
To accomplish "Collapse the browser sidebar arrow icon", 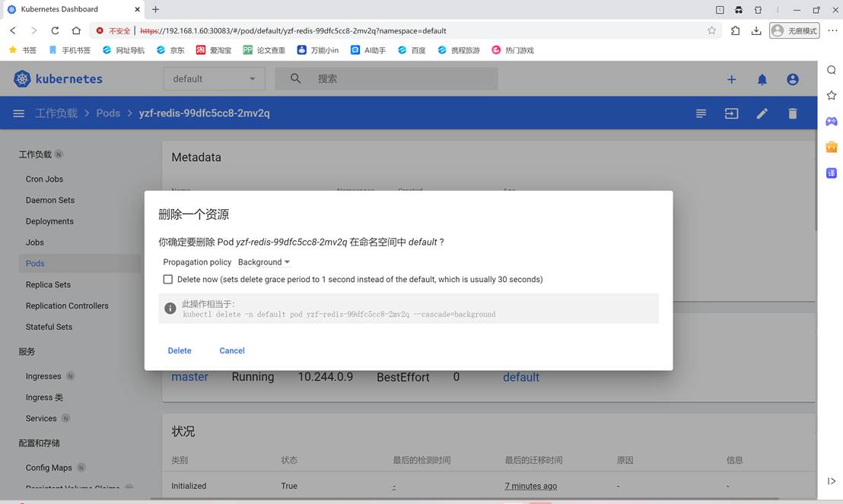I will [x=831, y=481].
